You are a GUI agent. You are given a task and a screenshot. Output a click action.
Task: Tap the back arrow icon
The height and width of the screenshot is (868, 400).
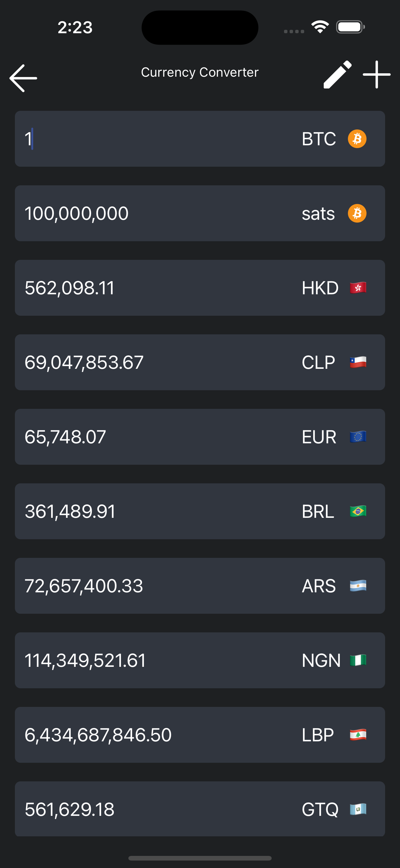coord(23,78)
